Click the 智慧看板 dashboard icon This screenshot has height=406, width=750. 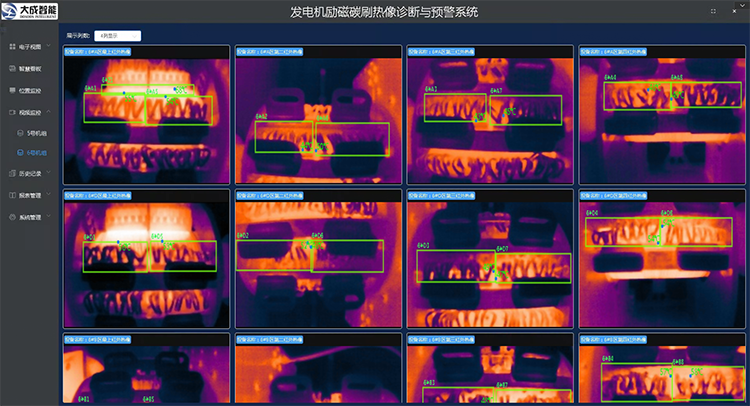pos(10,68)
